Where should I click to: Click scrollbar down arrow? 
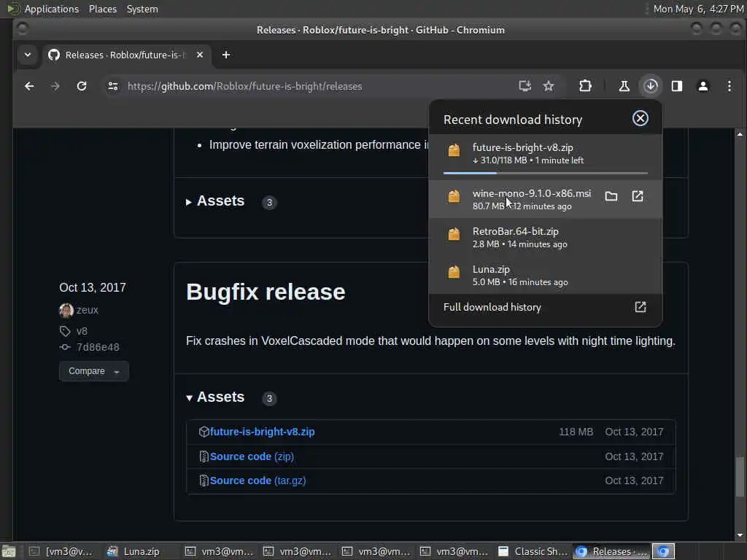coord(740,534)
